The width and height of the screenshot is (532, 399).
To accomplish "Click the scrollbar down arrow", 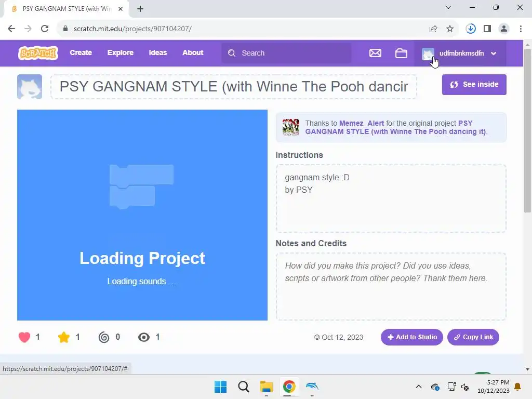I will pos(527,369).
